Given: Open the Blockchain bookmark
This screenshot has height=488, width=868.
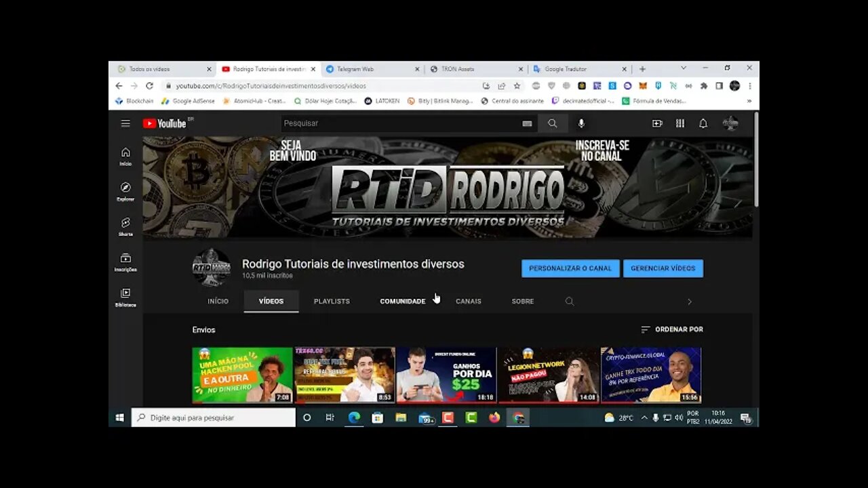Looking at the screenshot, I should tap(134, 101).
